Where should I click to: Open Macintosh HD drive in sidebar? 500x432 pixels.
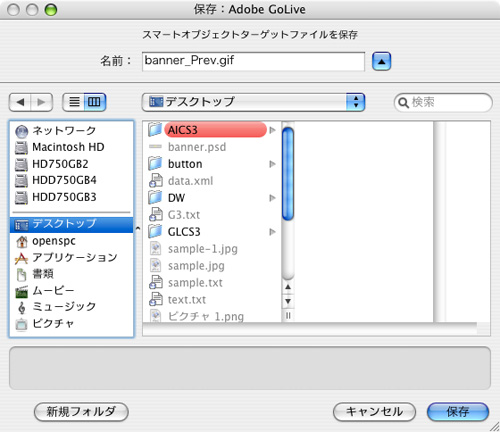(x=71, y=147)
